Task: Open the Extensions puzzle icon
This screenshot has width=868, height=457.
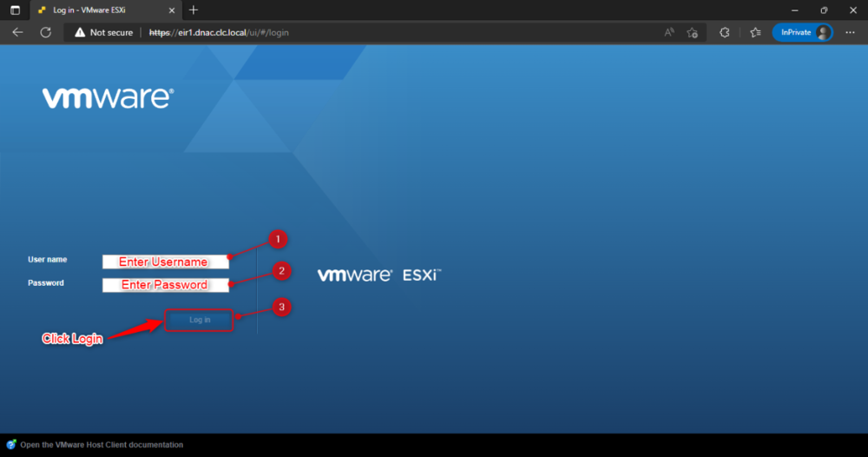Action: [x=725, y=33]
